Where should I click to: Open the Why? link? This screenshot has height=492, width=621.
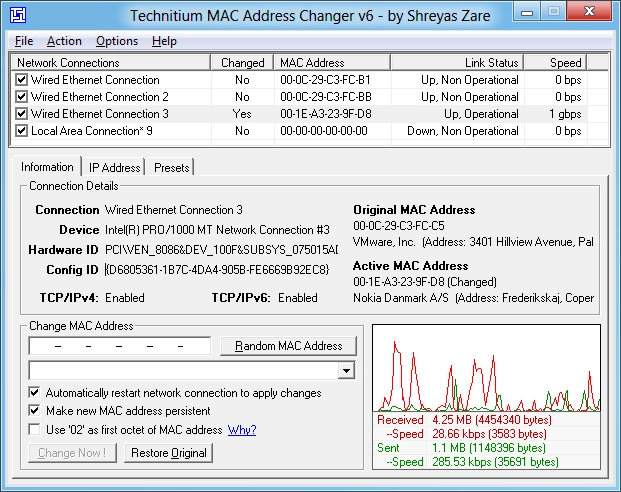tap(242, 430)
